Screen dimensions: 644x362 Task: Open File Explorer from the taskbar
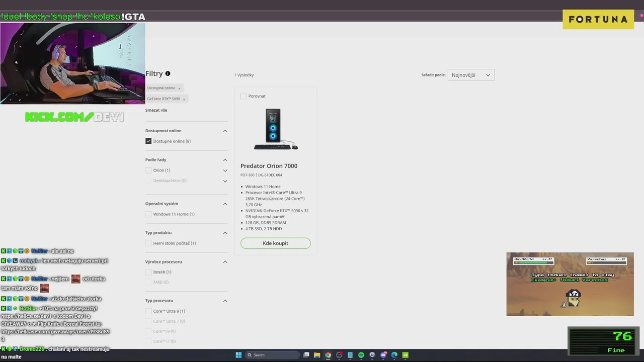317,355
